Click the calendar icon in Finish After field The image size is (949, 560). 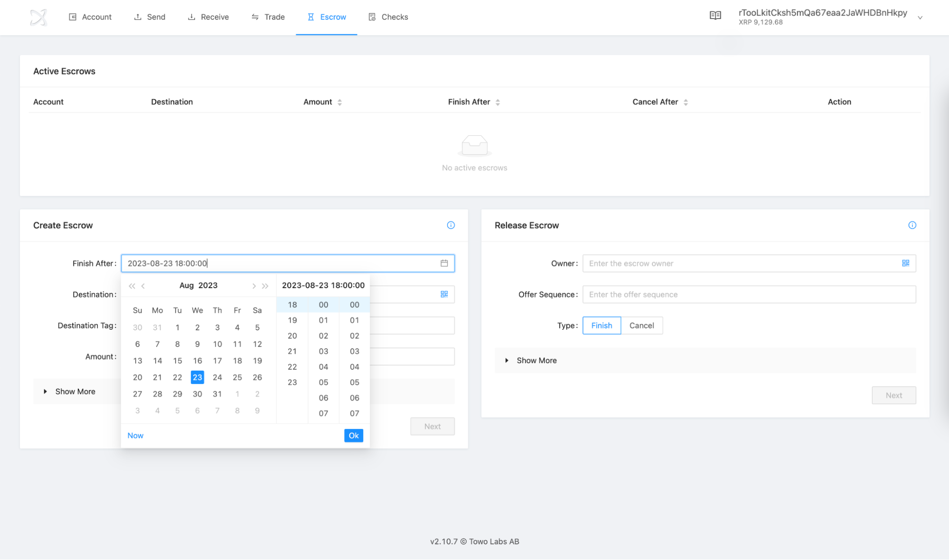444,263
